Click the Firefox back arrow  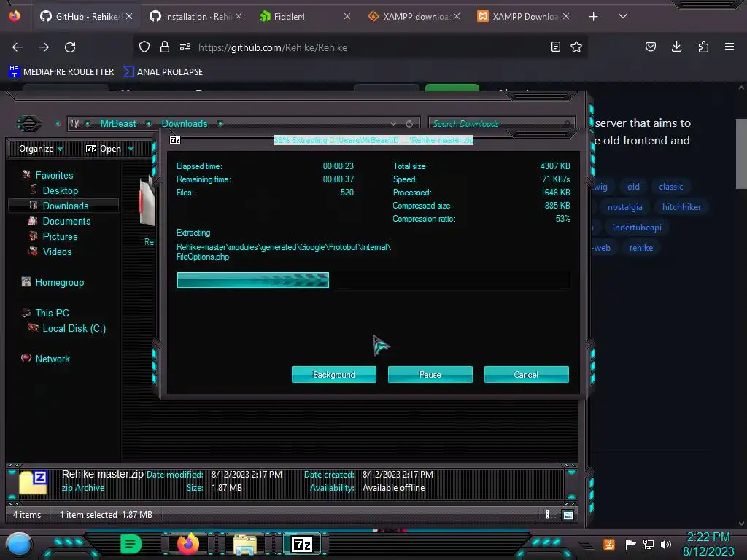click(x=18, y=47)
